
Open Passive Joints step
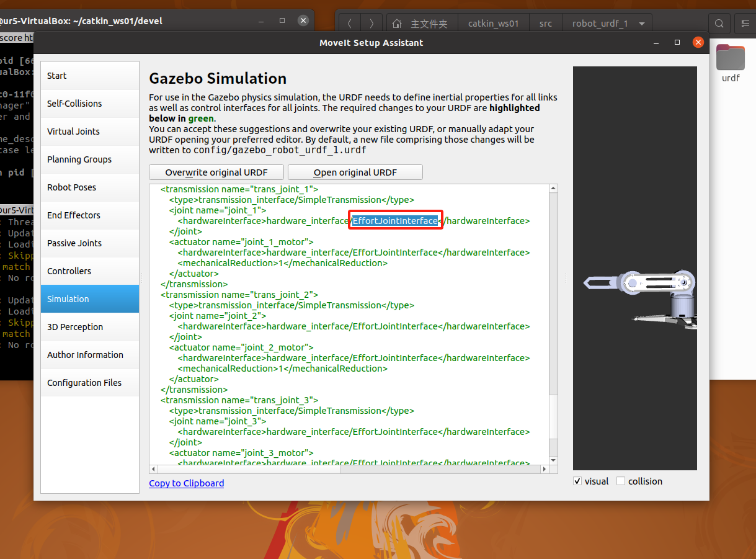pos(90,243)
